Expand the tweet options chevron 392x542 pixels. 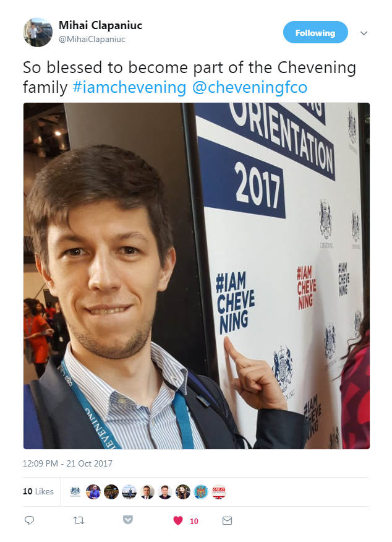(364, 33)
